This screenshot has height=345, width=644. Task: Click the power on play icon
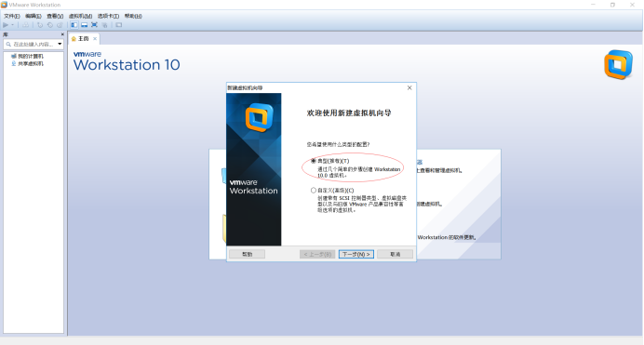click(x=6, y=25)
